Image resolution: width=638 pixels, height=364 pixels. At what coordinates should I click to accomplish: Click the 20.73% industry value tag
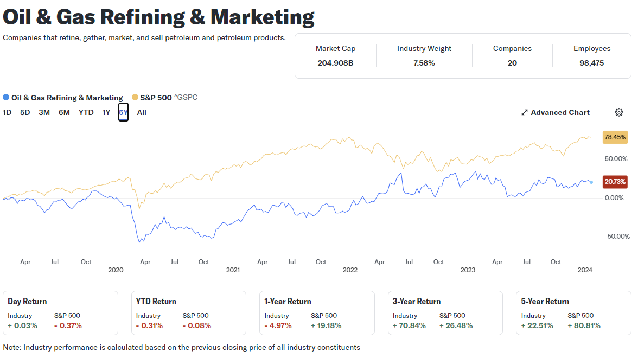click(615, 181)
